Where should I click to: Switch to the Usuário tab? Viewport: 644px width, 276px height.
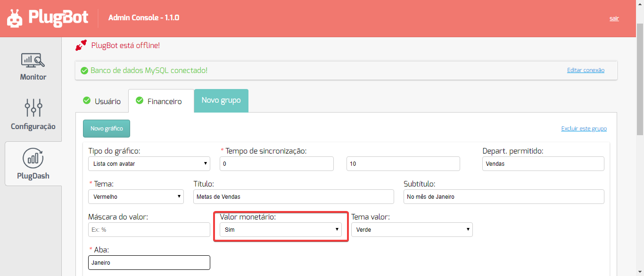(x=102, y=101)
